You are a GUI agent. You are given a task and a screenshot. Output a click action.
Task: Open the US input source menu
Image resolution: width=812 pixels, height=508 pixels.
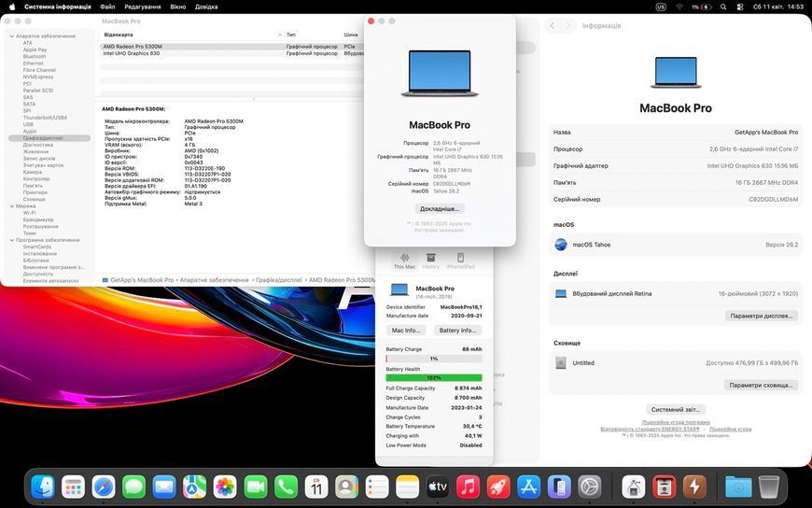click(x=661, y=7)
